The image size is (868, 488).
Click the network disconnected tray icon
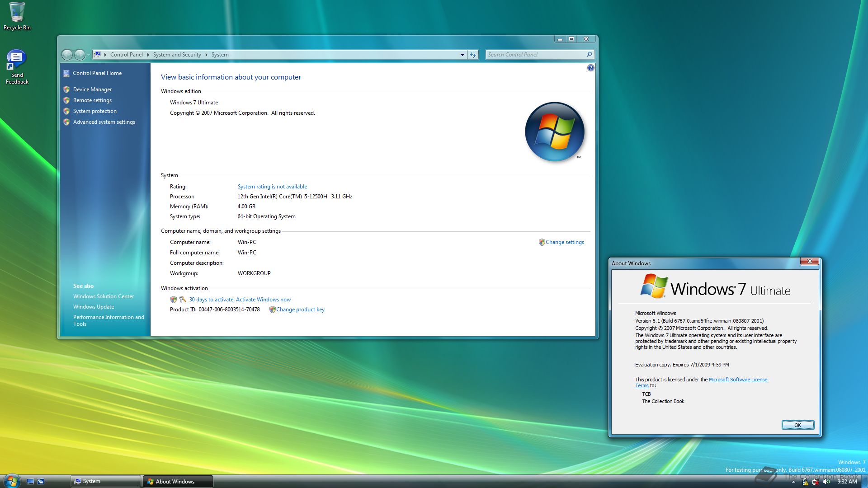[816, 482]
